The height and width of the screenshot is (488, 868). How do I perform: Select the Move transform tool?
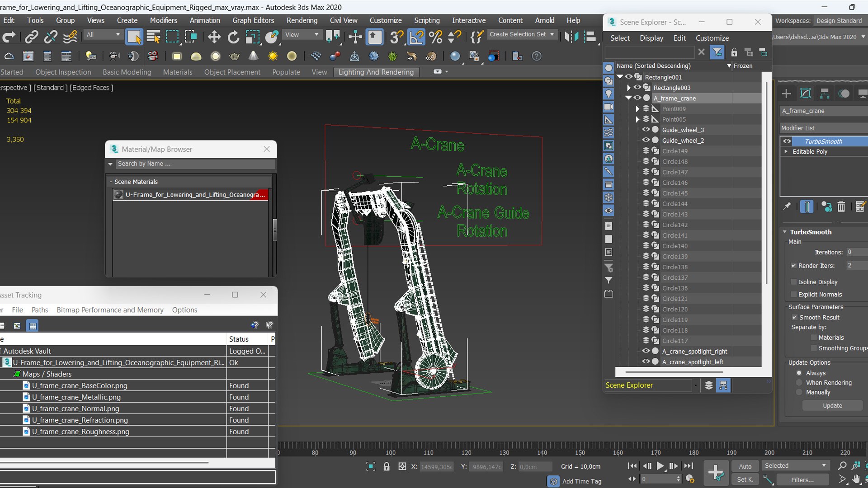(x=214, y=37)
